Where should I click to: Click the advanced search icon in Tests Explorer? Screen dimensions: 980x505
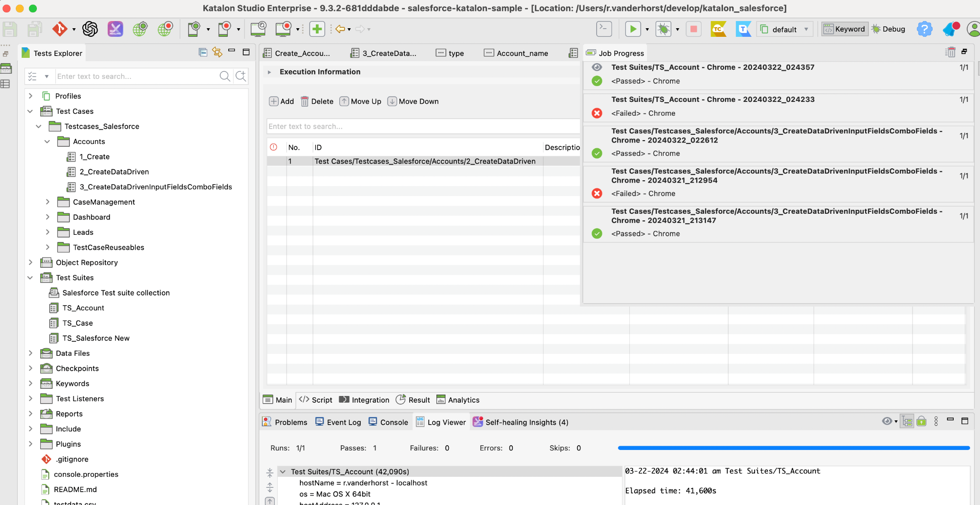click(241, 76)
